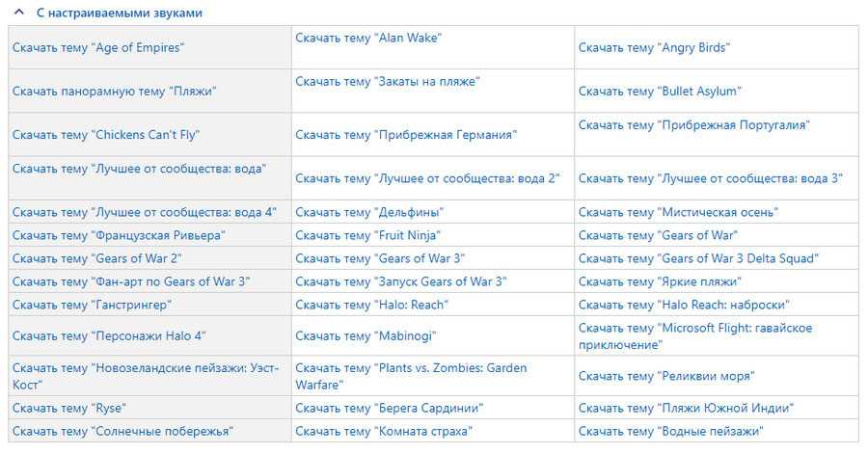
Task: Select the "Gears of War 3 Delta Squad" link
Action: (698, 258)
